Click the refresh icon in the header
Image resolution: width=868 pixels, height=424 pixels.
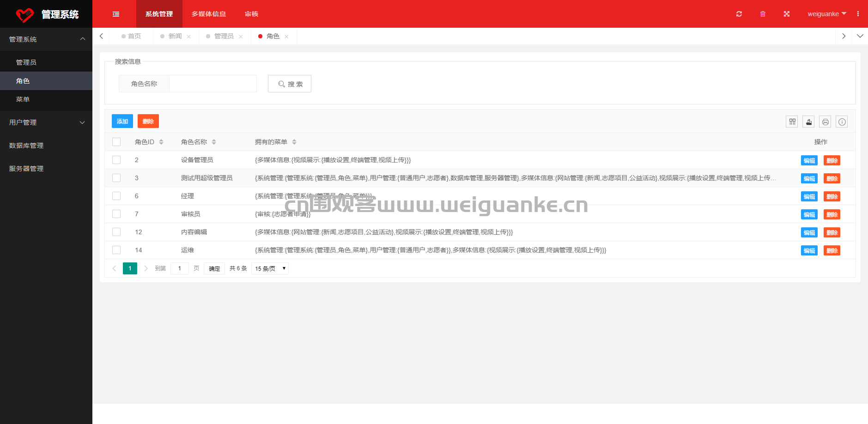739,14
